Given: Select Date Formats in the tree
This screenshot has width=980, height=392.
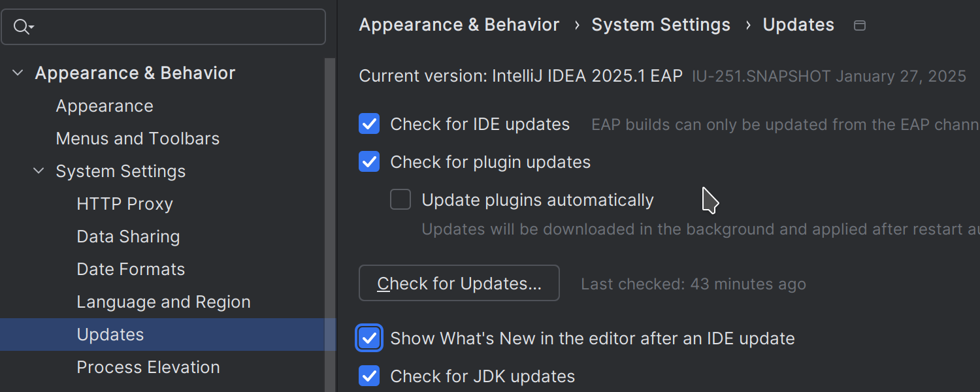Looking at the screenshot, I should point(131,269).
